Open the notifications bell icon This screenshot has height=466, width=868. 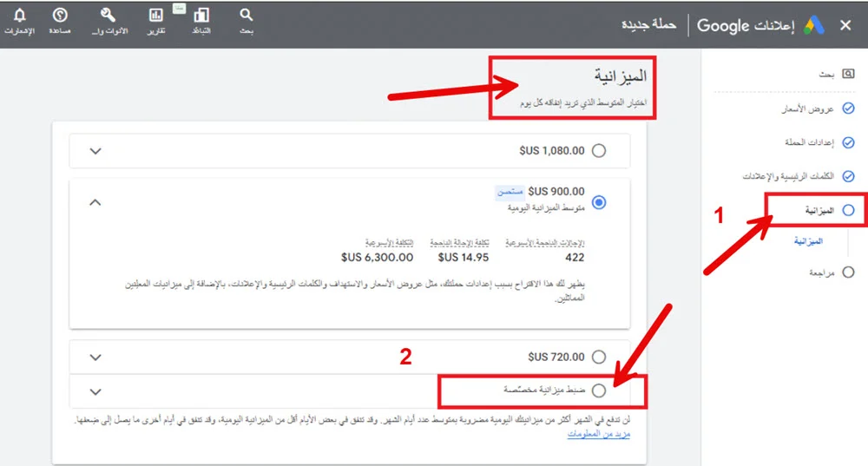pyautogui.click(x=19, y=16)
